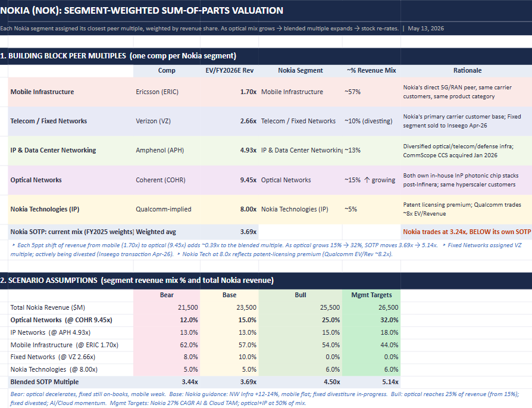532x408 pixels.
Task: Click the Mgmt Targets optical share 32.0%
Action: (389, 320)
